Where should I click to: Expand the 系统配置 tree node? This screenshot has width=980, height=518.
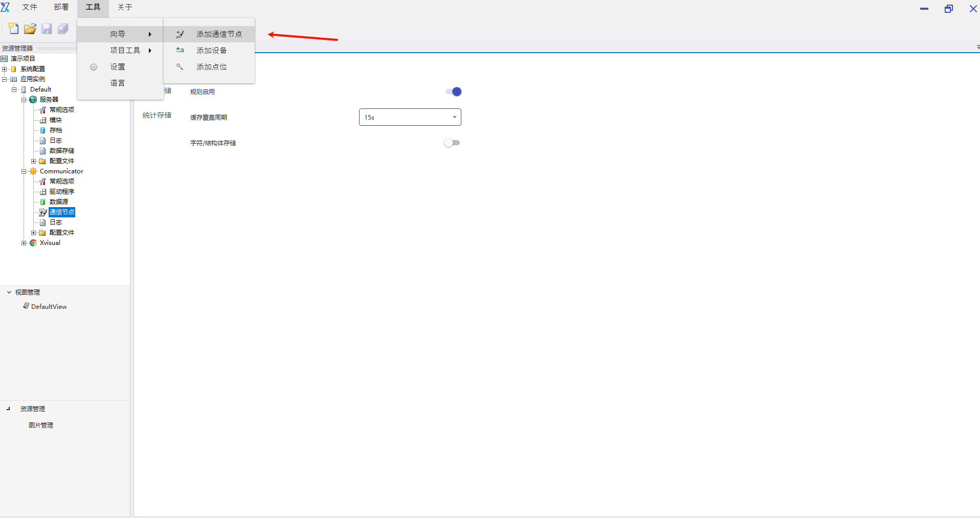point(4,69)
